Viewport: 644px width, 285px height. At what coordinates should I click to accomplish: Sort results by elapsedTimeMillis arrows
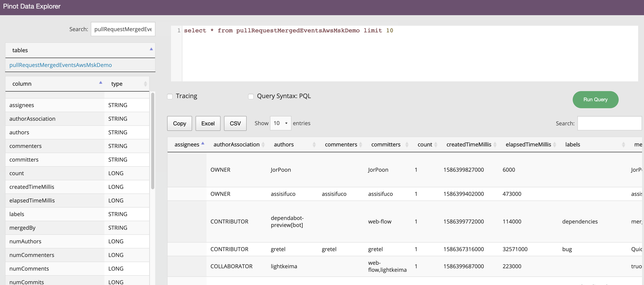click(555, 144)
